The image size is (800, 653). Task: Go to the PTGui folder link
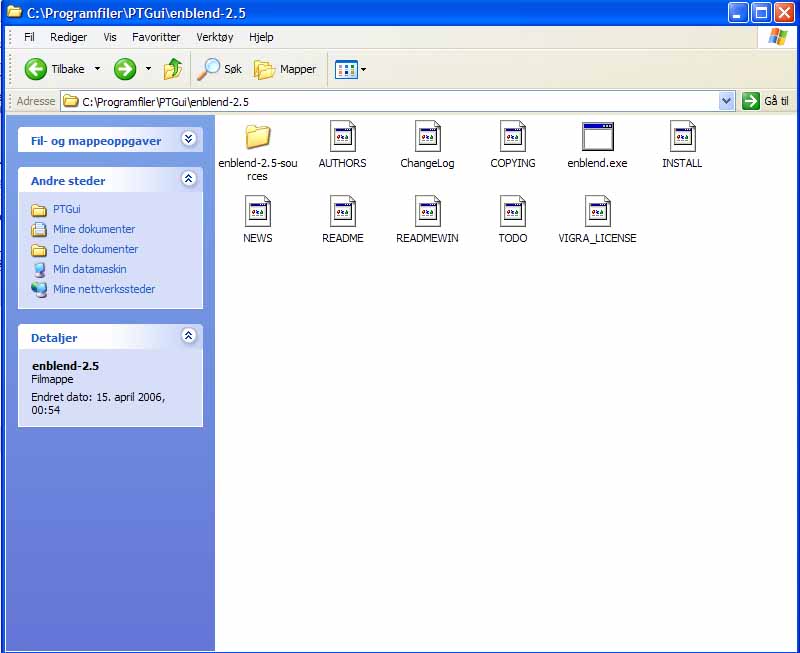[x=67, y=209]
